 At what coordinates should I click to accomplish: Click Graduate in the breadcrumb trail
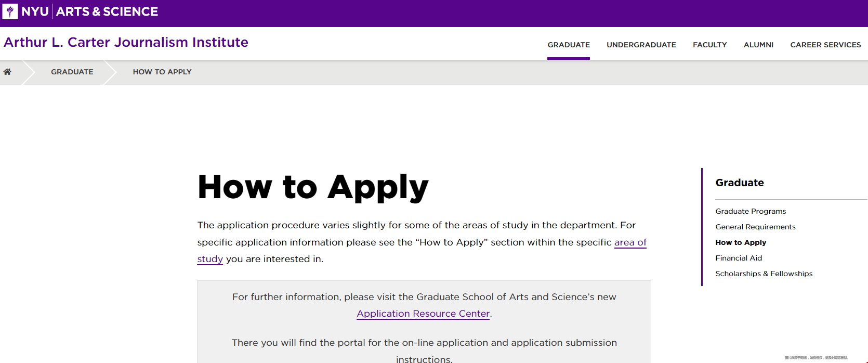point(72,72)
